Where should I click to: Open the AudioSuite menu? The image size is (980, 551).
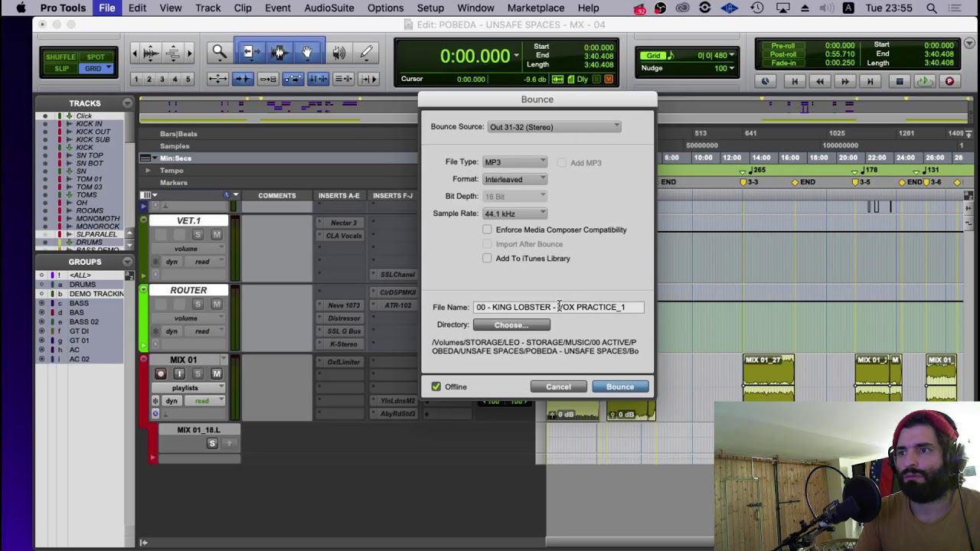(x=329, y=8)
